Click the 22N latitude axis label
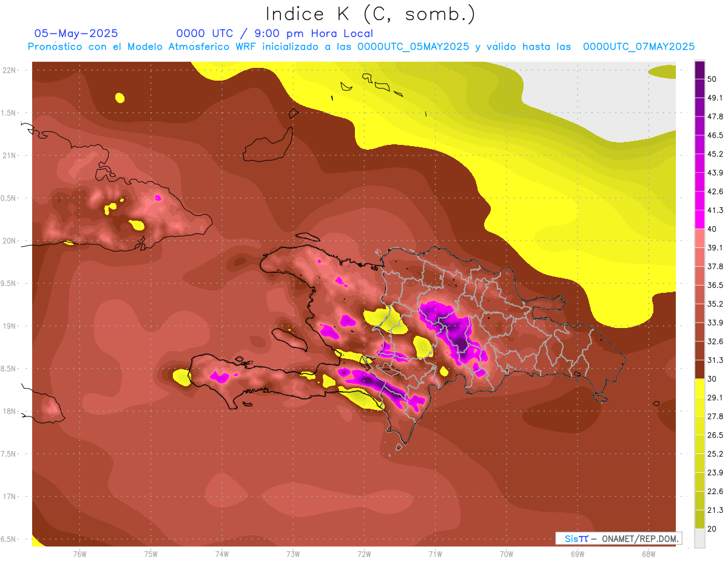This screenshot has width=728, height=562. click(10, 70)
